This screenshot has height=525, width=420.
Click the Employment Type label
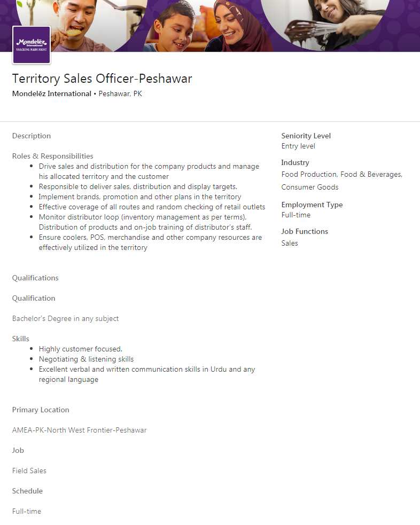point(312,205)
